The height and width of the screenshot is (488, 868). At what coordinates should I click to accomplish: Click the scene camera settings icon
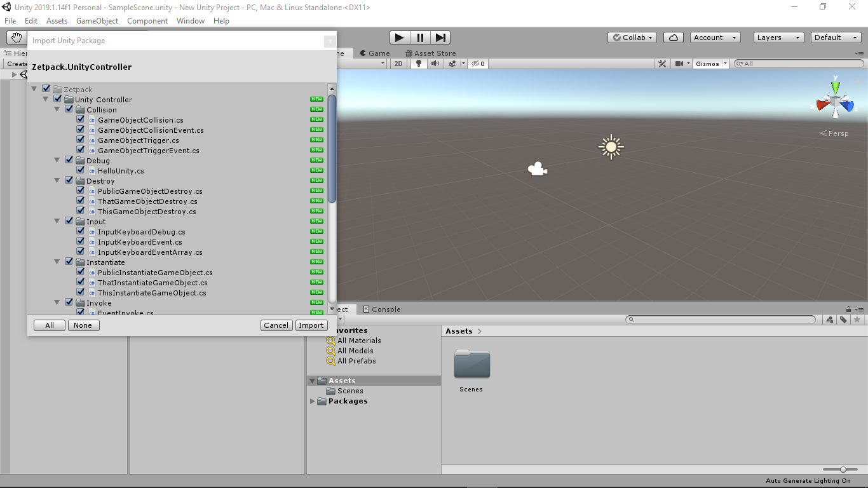click(680, 64)
